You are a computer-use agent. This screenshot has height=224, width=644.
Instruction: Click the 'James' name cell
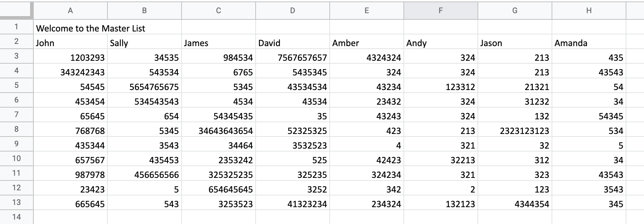point(219,42)
